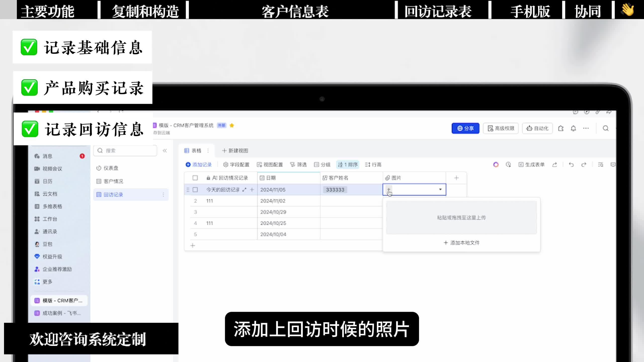Collapse sidebar with double-chevron icon
Screen dimensions: 644x362
[165, 151]
